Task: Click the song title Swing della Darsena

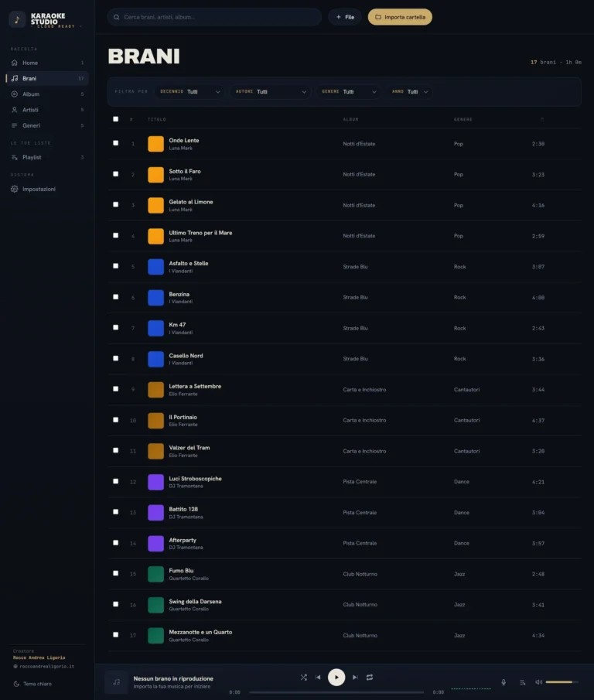Action: (195, 601)
